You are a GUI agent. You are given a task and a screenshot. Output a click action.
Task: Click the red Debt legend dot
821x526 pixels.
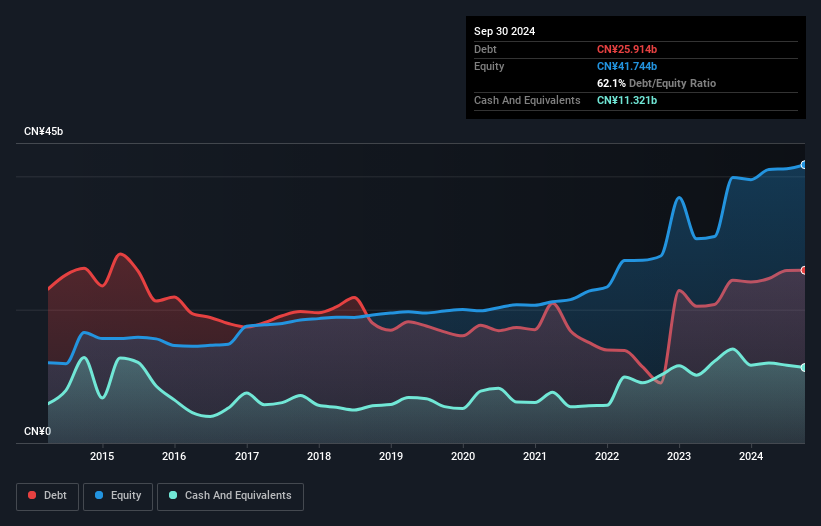click(32, 495)
